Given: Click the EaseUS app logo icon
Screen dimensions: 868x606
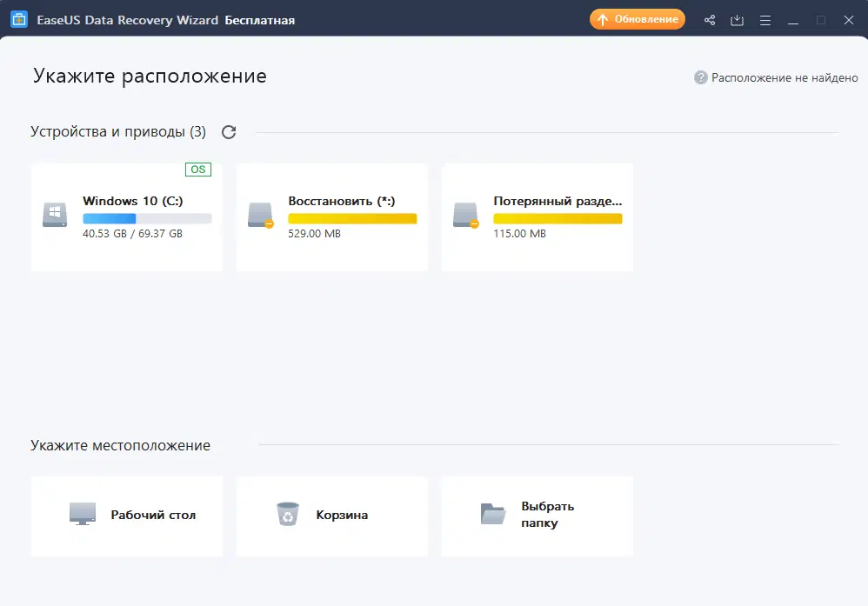Looking at the screenshot, I should click(x=19, y=19).
